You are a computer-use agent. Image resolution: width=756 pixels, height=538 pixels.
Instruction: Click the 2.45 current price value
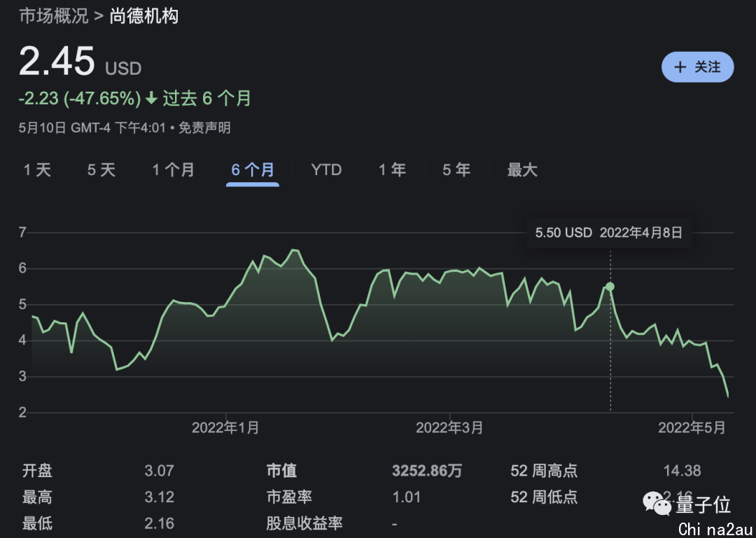coord(57,61)
